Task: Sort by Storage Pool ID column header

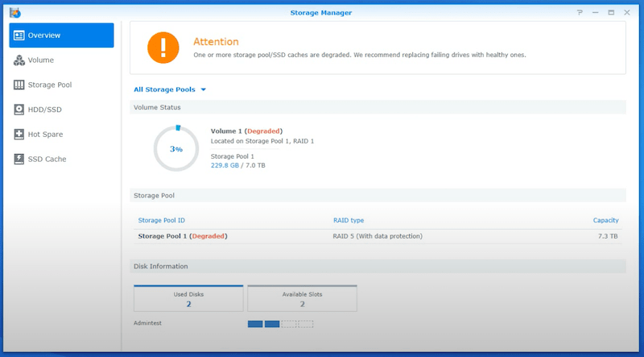Action: [161, 220]
